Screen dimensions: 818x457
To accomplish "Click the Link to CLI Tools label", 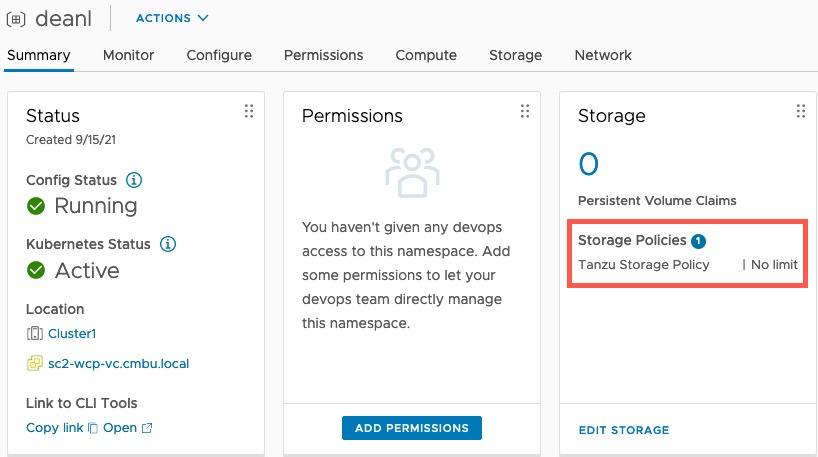I will coord(81,403).
